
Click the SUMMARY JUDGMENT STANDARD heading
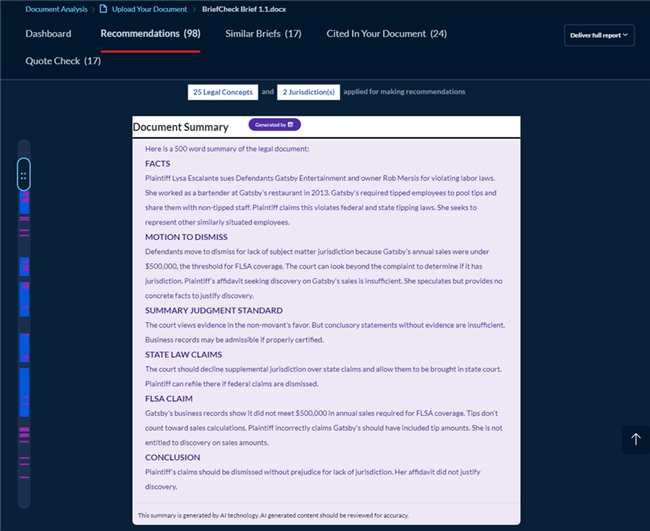pos(214,310)
